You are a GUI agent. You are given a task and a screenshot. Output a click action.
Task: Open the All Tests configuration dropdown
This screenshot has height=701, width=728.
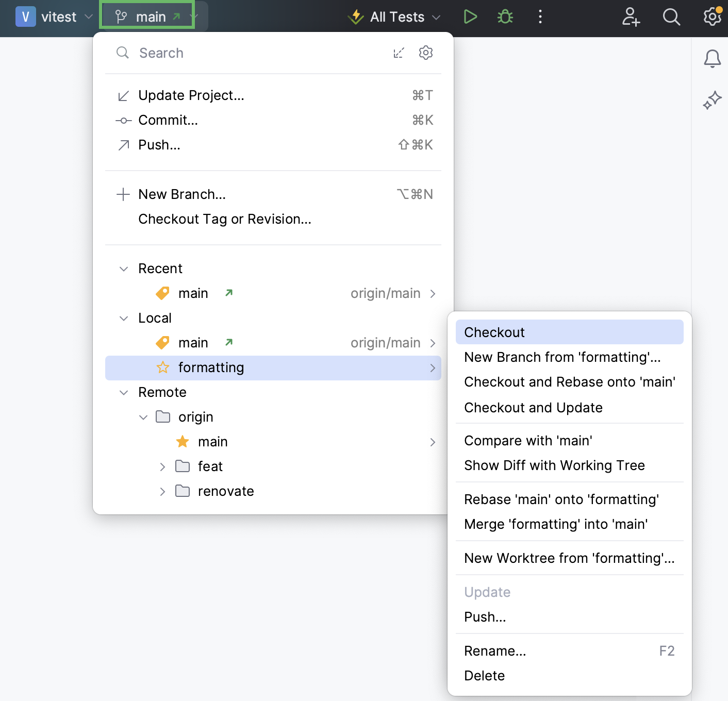coord(437,16)
